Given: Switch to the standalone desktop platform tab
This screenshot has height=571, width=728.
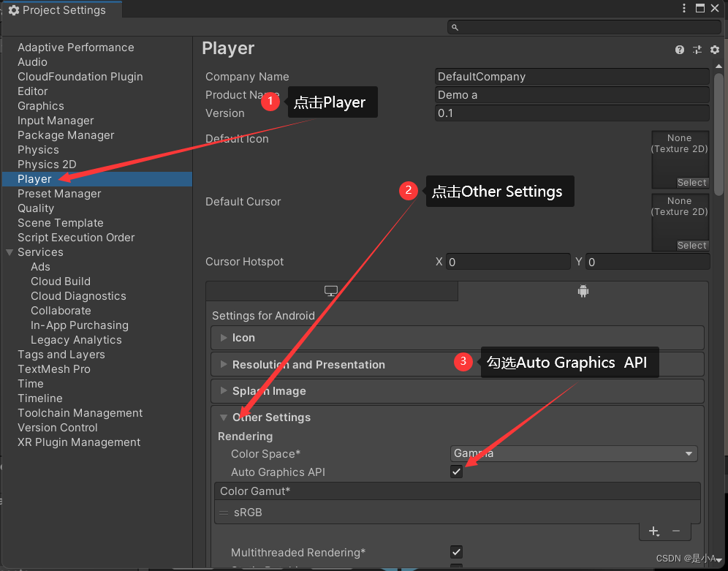Looking at the screenshot, I should tap(331, 291).
